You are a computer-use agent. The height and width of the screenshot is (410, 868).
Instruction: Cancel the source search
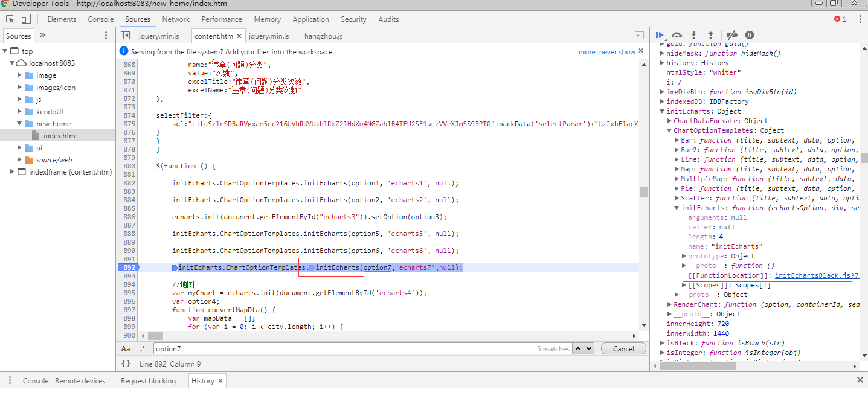point(623,348)
